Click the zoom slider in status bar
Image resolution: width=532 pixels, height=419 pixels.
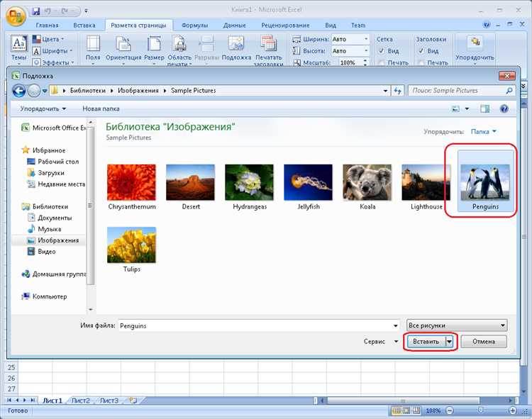[481, 410]
